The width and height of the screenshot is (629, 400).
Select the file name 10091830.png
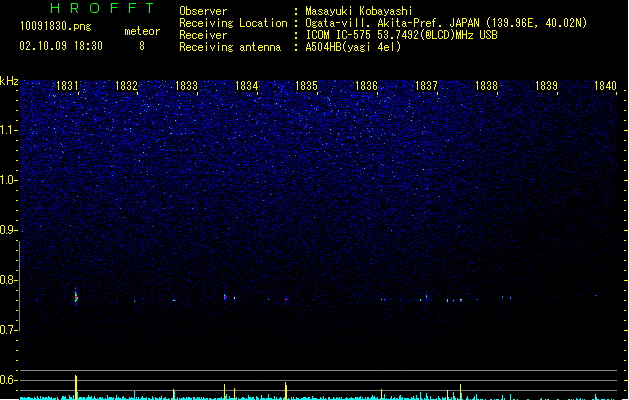pyautogui.click(x=56, y=26)
